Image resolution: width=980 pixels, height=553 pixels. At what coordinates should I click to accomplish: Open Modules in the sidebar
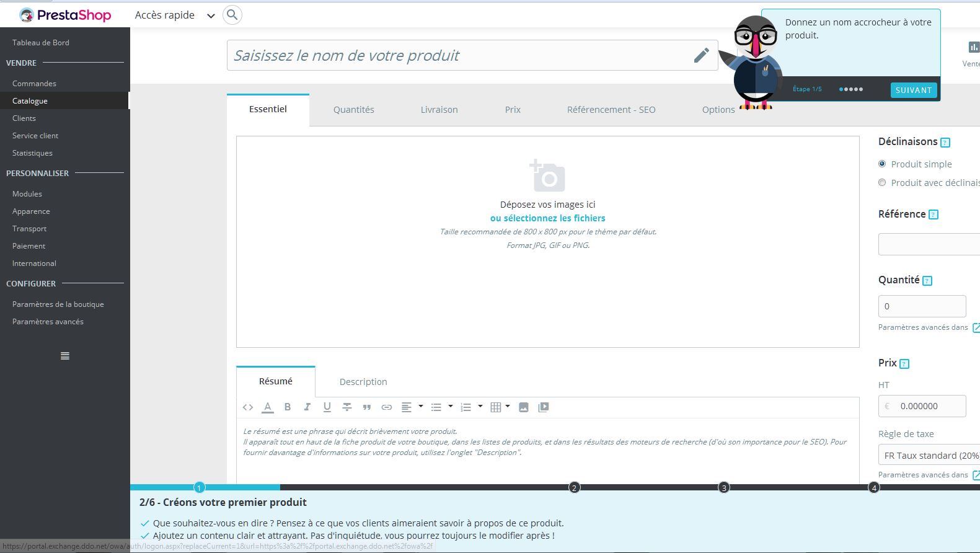(x=27, y=194)
